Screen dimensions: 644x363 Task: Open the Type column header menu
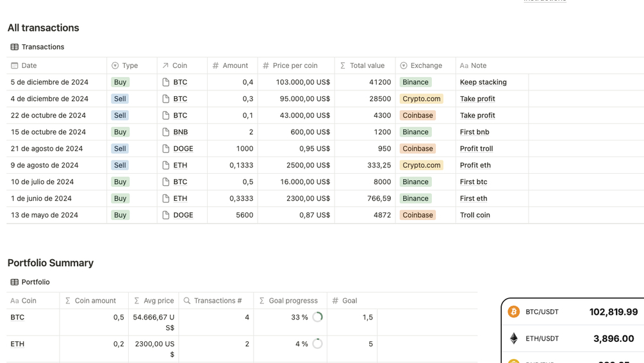pyautogui.click(x=130, y=65)
